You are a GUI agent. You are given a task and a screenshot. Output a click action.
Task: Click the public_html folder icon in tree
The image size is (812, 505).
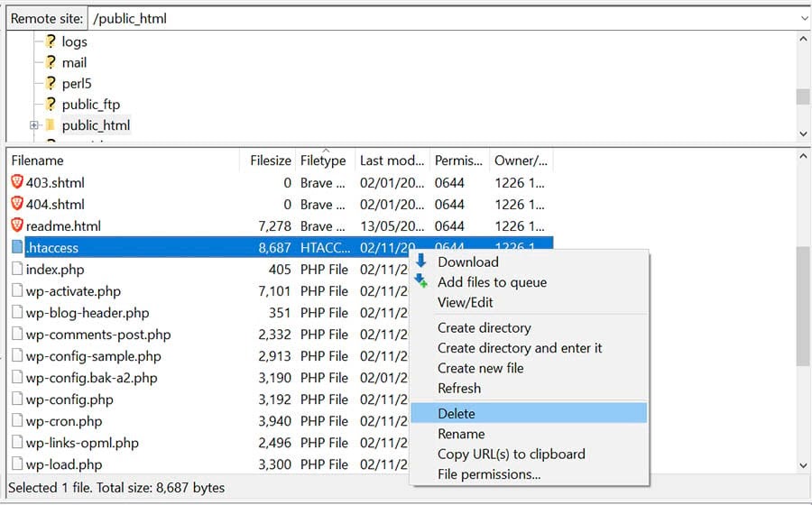(x=51, y=125)
